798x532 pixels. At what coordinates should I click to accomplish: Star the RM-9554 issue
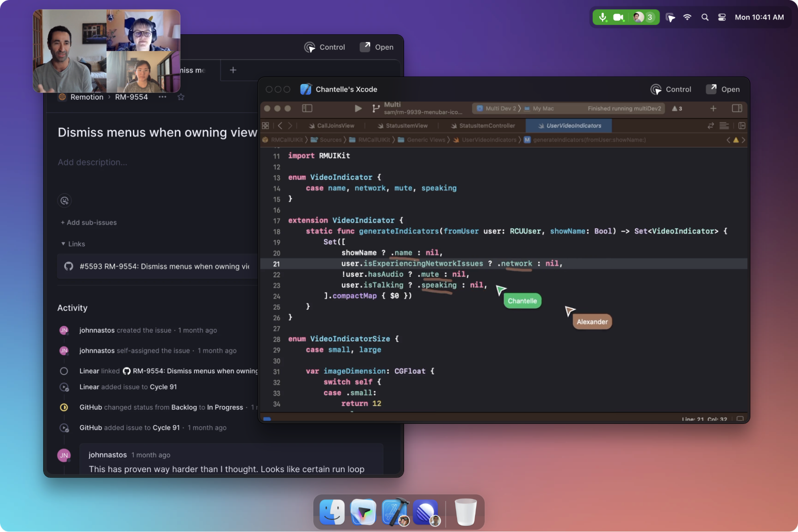tap(181, 97)
